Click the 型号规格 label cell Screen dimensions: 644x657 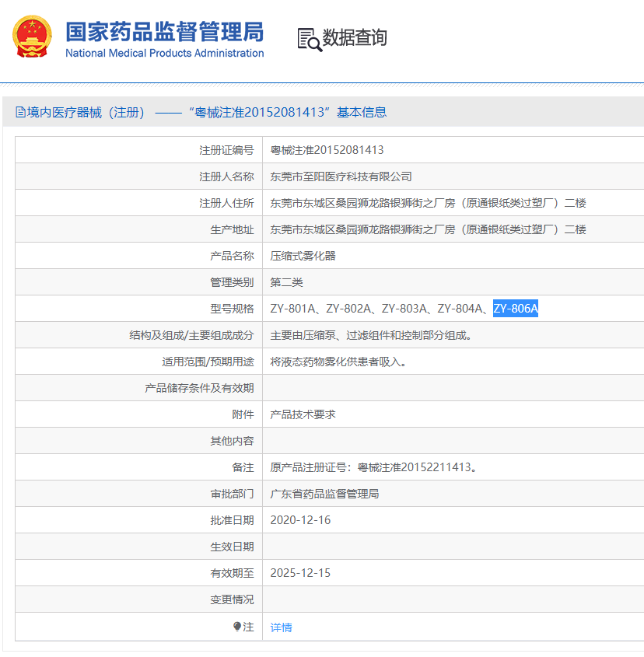click(138, 309)
